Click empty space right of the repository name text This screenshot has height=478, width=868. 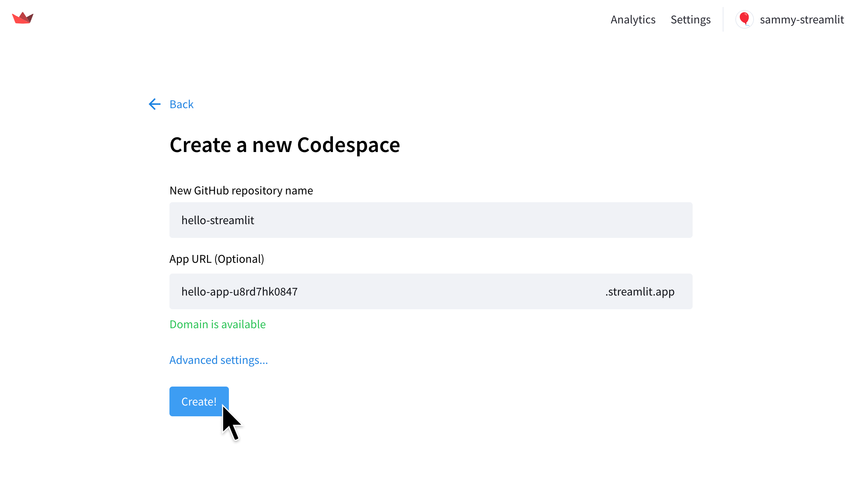coord(483,220)
